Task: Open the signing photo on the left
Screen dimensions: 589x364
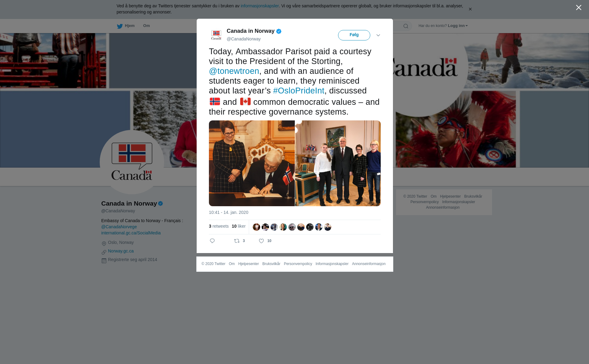Action: [252, 163]
